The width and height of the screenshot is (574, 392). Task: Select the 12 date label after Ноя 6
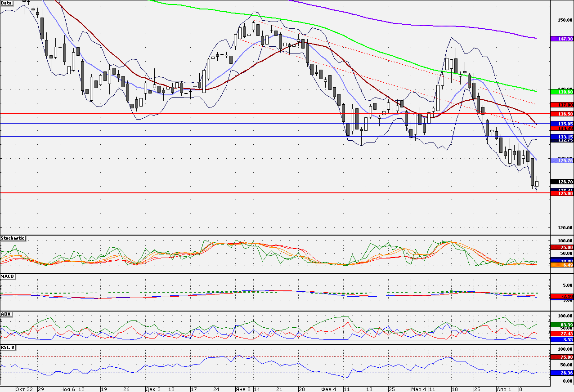pyautogui.click(x=81, y=389)
